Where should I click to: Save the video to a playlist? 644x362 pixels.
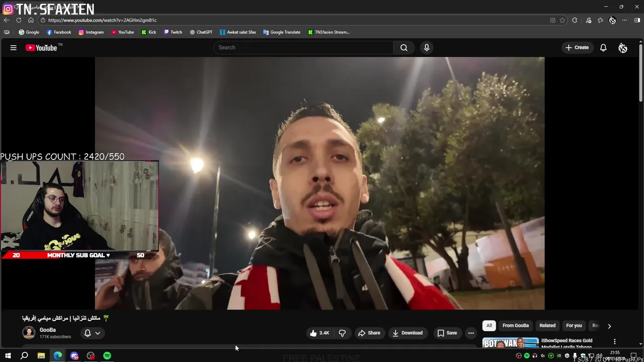pyautogui.click(x=447, y=333)
